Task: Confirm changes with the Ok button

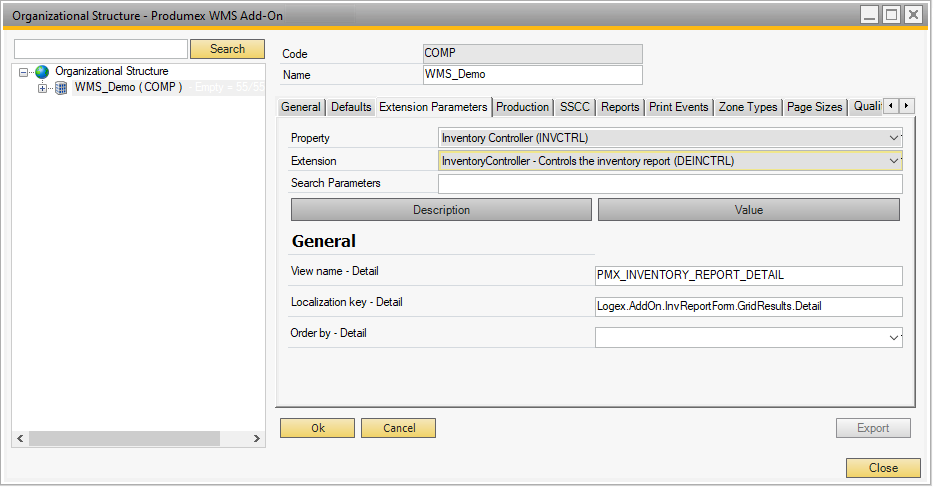Action: click(x=317, y=428)
